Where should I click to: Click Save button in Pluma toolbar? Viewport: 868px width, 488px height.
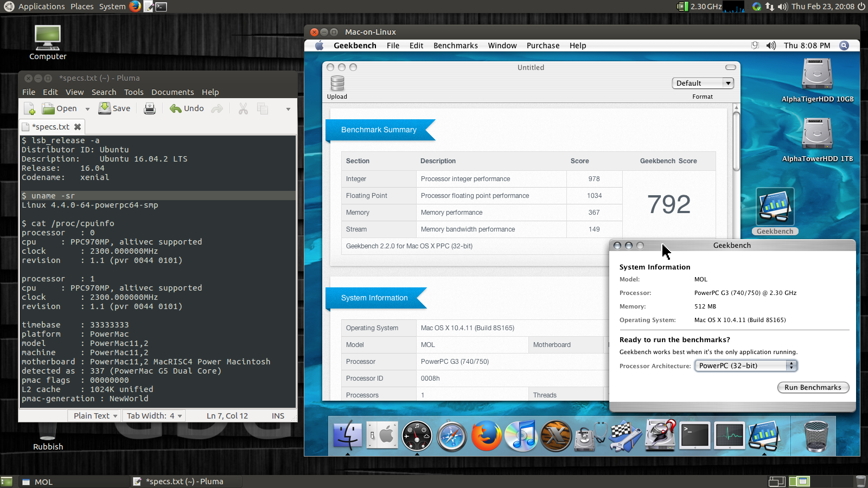(x=114, y=108)
